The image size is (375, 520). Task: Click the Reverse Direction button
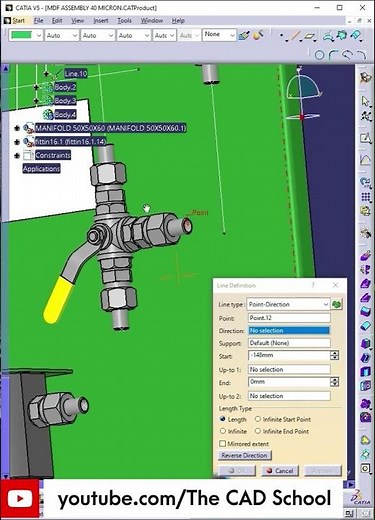coord(245,455)
